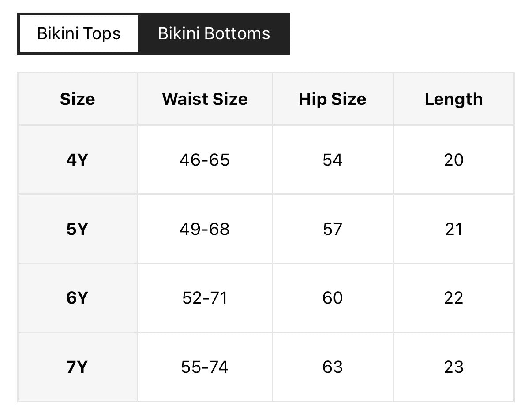Click hip size value 57
The height and width of the screenshot is (412, 532).
(x=333, y=229)
